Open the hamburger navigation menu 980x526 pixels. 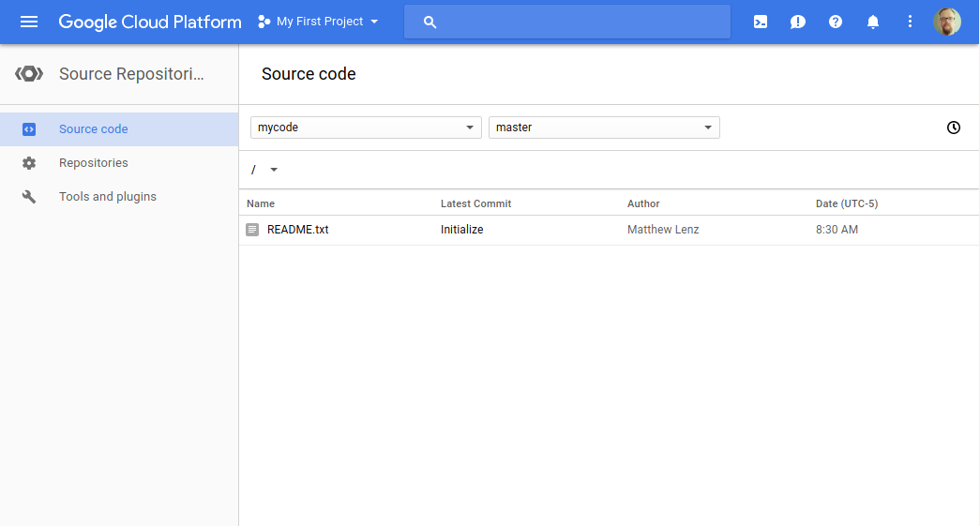[x=29, y=22]
